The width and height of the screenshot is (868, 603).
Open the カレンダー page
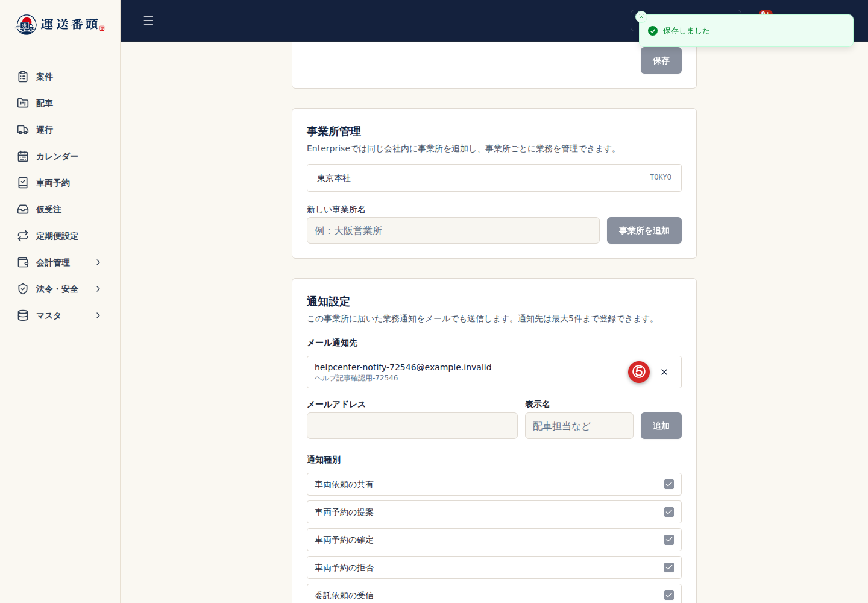point(60,156)
